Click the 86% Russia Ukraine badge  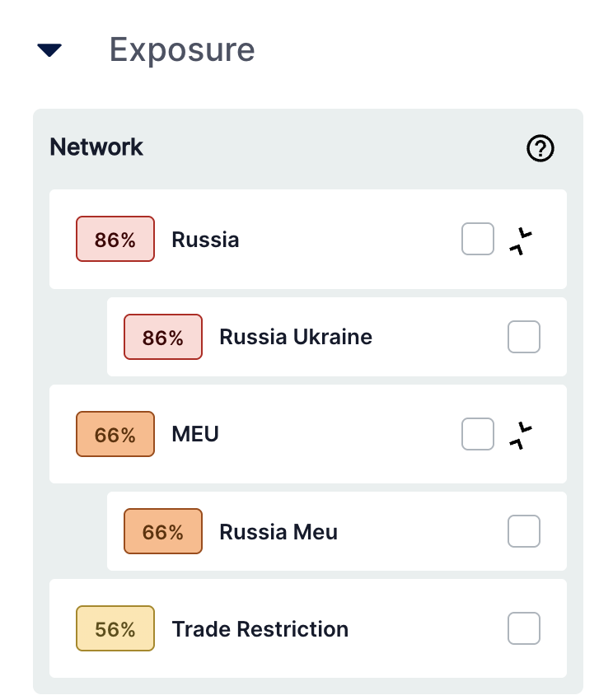pos(163,337)
